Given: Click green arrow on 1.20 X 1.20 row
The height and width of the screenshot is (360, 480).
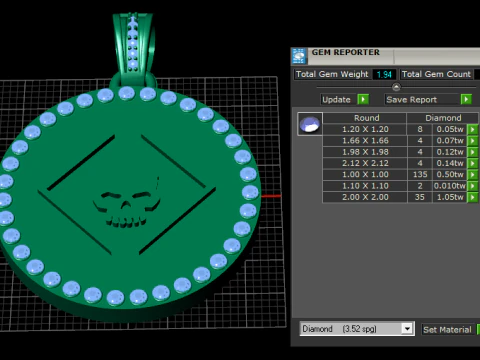Looking at the screenshot, I should tap(472, 129).
